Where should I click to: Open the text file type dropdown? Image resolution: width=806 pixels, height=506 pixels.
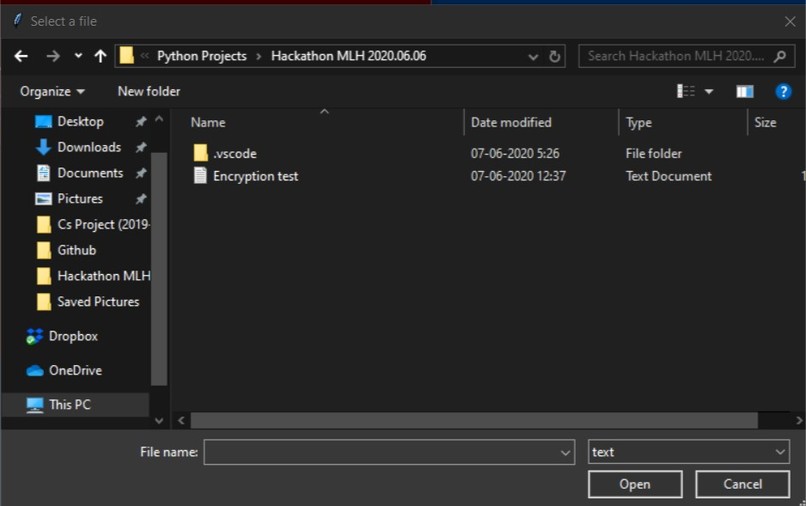(689, 452)
